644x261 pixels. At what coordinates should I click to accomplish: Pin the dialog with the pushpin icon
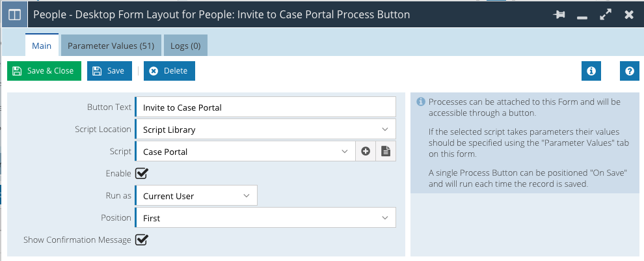click(x=559, y=15)
